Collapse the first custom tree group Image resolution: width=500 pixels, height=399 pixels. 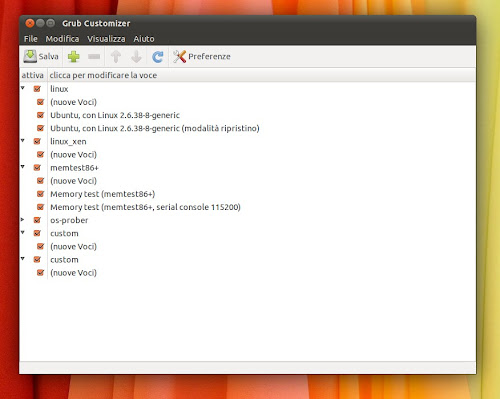click(23, 232)
